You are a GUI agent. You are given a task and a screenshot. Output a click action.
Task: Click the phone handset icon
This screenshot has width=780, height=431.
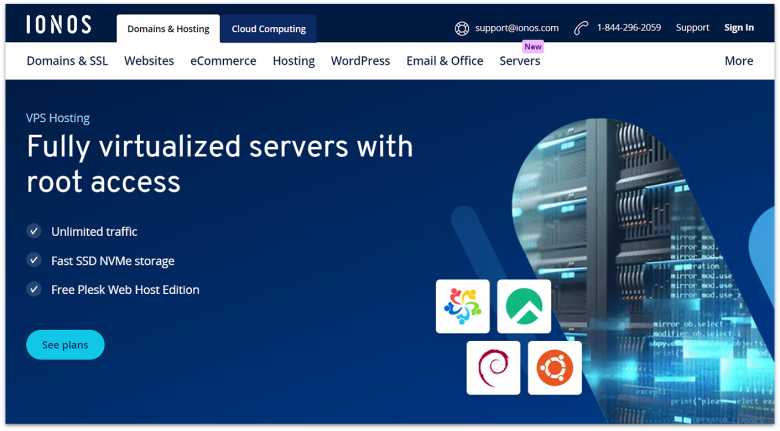click(x=581, y=28)
